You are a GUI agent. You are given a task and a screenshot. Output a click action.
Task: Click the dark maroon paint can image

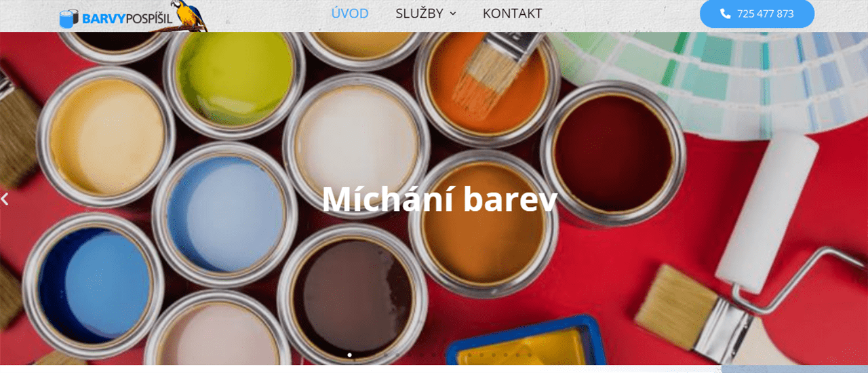point(613,153)
